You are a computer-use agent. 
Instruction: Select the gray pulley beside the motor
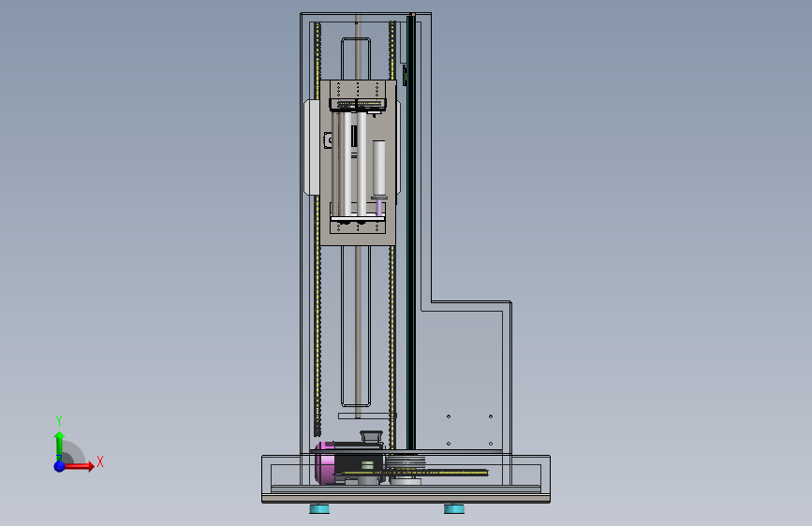click(406, 461)
